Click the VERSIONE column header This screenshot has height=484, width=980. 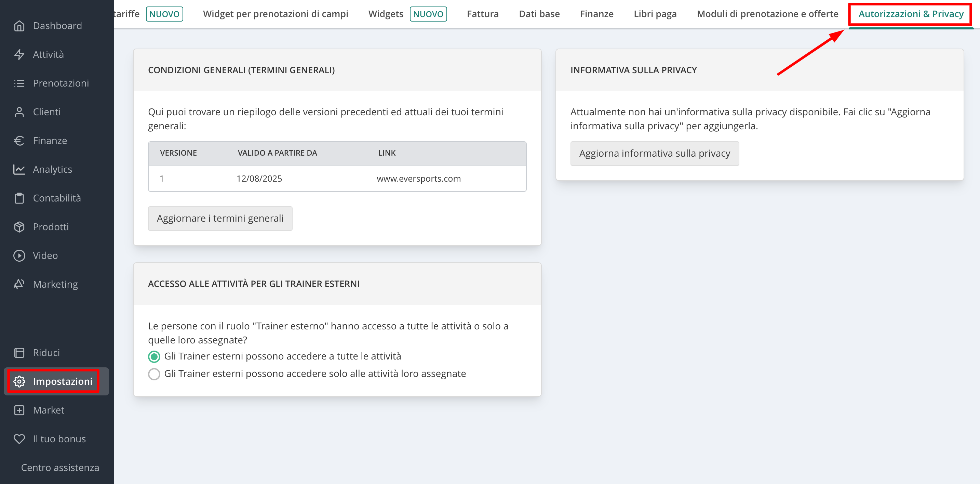(178, 153)
